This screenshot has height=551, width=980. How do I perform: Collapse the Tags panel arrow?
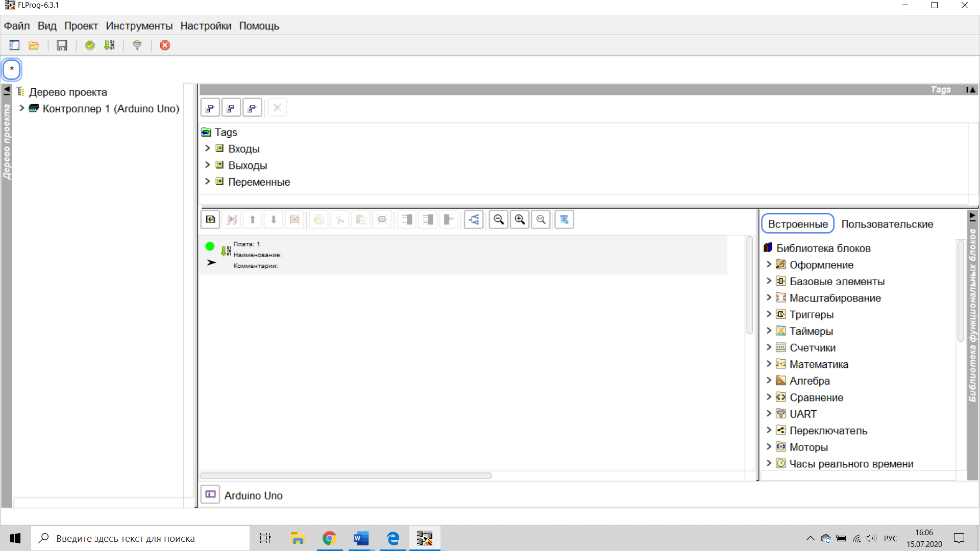click(971, 90)
